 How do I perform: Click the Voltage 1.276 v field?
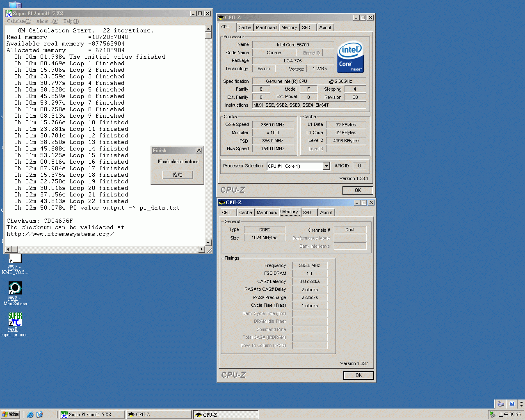click(320, 68)
